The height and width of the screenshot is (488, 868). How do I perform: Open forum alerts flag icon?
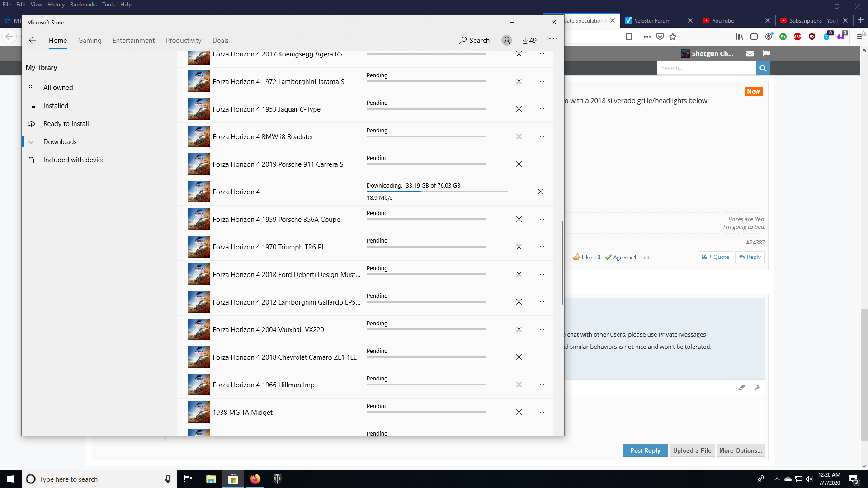(x=766, y=53)
